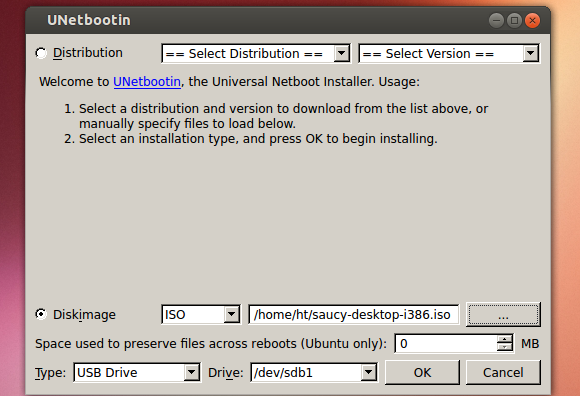Viewport: 580px width, 396px height.
Task: Click the Select Distribution dropdown arrow
Action: (x=342, y=54)
